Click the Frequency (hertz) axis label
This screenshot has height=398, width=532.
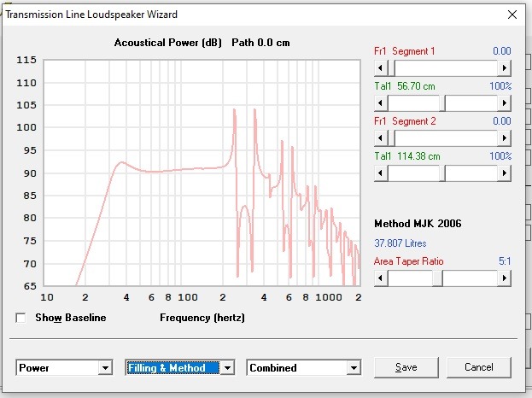point(202,318)
